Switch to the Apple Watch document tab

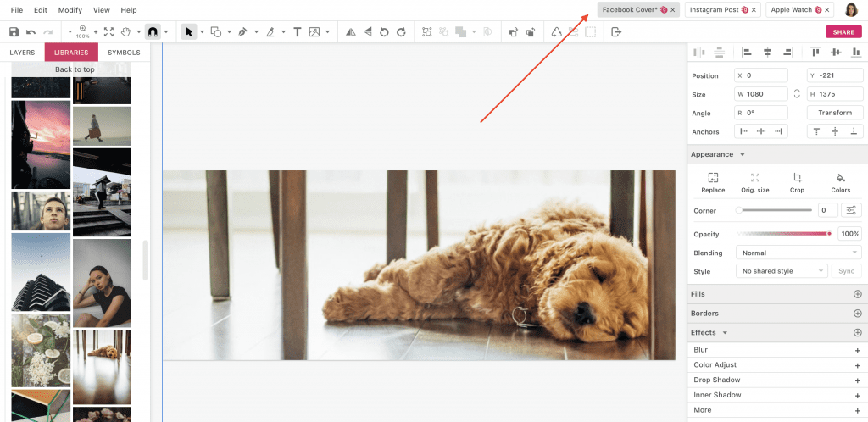[x=800, y=10]
